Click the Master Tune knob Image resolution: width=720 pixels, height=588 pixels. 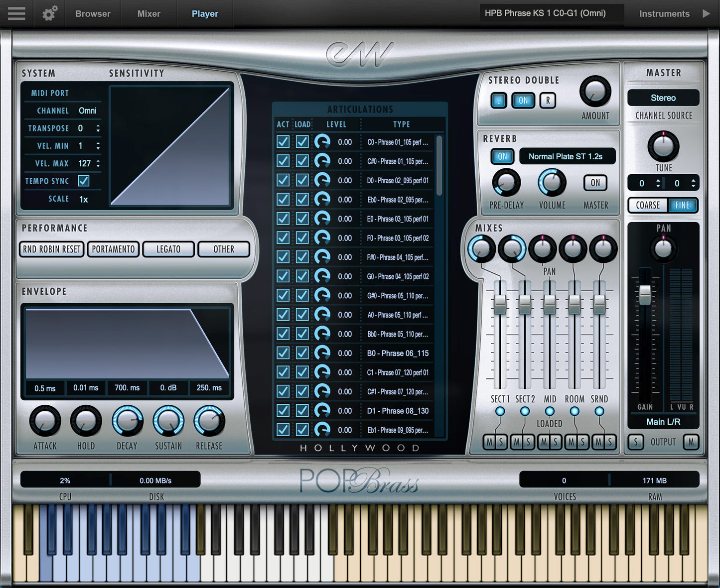click(663, 146)
